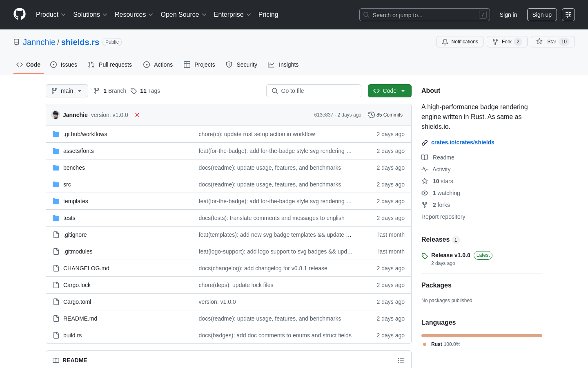Click the Rust 100.0% language label
This screenshot has height=368, width=588.
click(442, 344)
